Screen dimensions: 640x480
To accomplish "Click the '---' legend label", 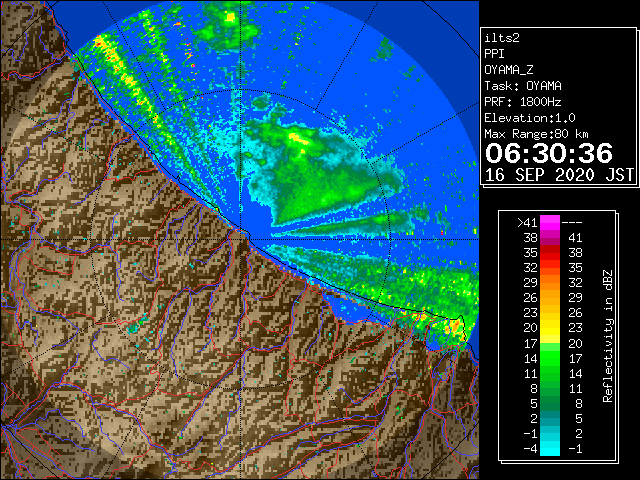I will tap(572, 223).
